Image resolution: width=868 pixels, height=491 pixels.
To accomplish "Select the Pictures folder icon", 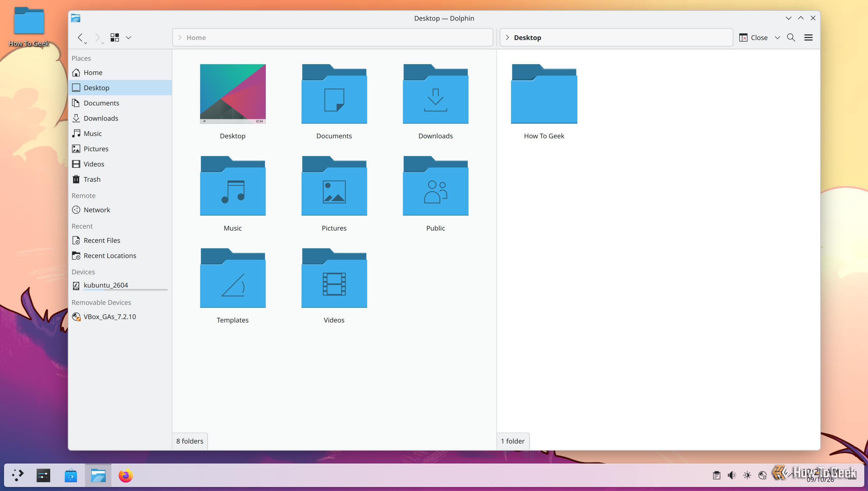I will 334,186.
